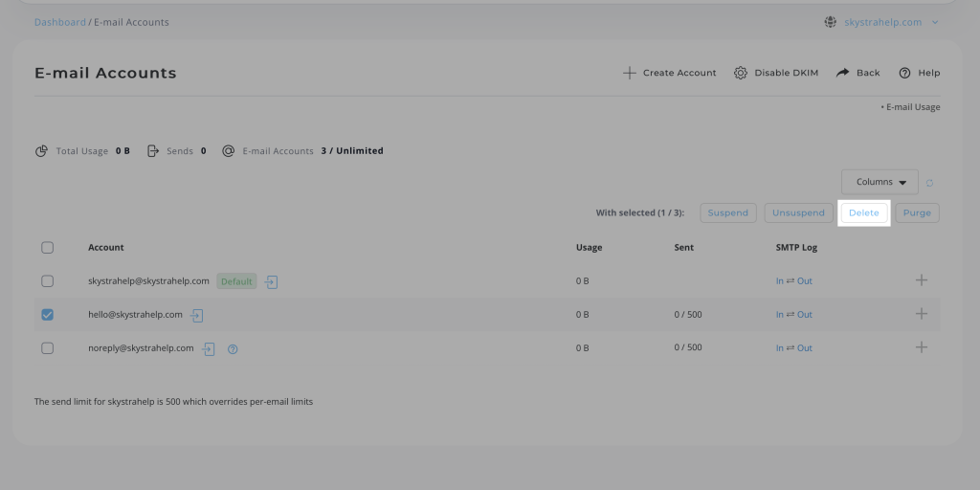Open the Help page
980x490 pixels.
coord(919,73)
